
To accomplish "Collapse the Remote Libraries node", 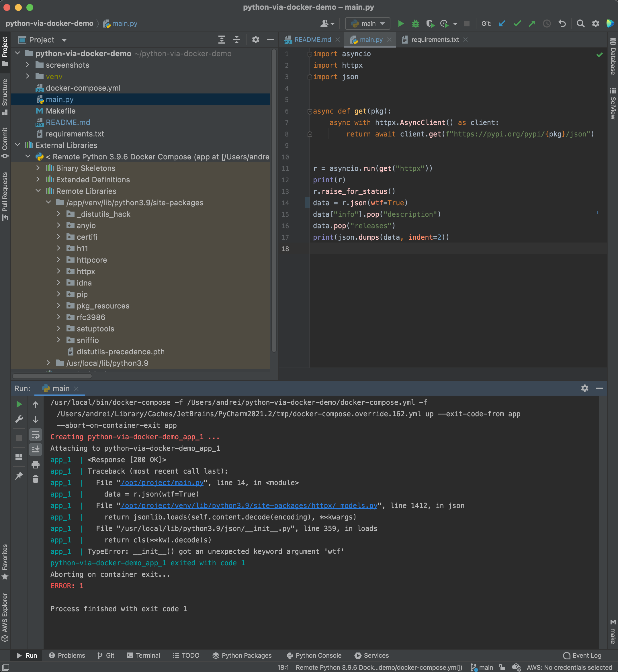I will coord(38,191).
